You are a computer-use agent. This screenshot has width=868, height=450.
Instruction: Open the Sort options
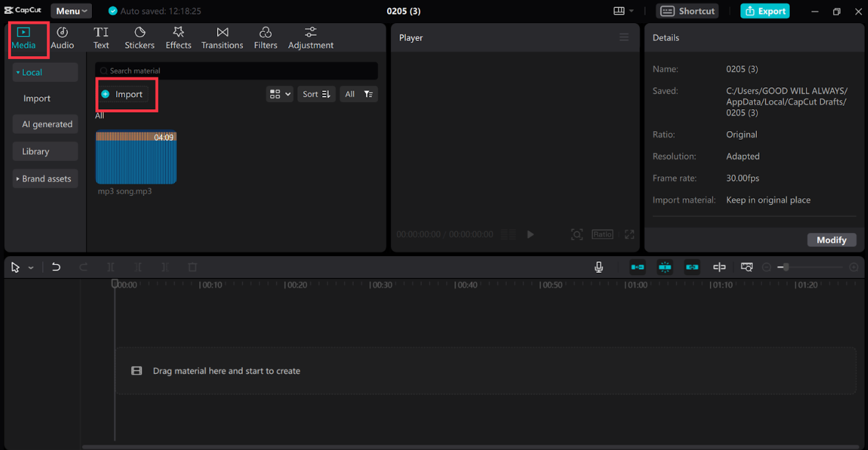pyautogui.click(x=316, y=94)
